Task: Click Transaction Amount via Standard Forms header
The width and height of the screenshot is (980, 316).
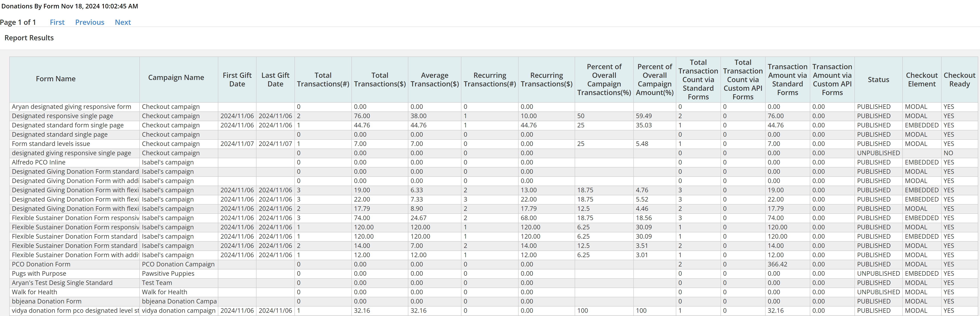Action: pyautogui.click(x=788, y=79)
